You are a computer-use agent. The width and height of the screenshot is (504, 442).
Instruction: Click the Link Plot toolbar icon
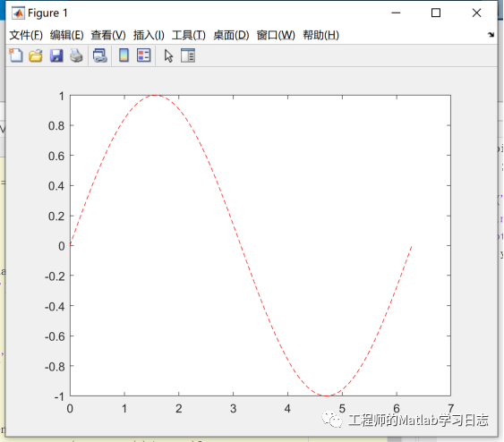click(x=100, y=55)
